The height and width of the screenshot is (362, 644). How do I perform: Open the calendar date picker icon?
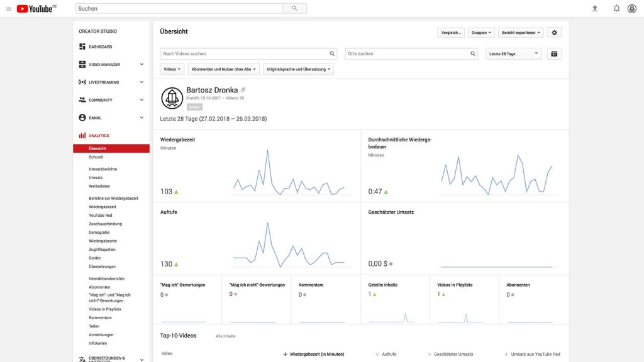pos(554,54)
